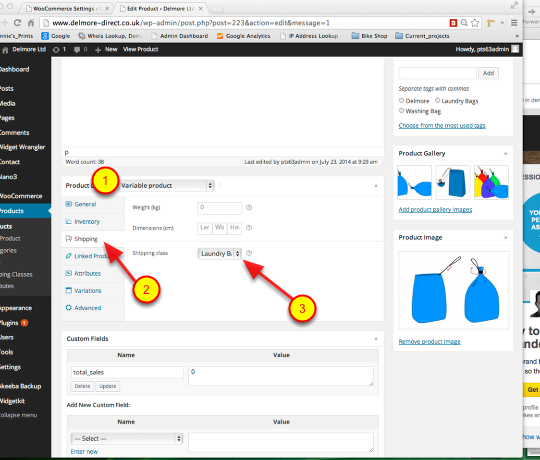Click the zoom magnifier icon in address bar
The height and width of the screenshot is (460, 540).
point(464,23)
